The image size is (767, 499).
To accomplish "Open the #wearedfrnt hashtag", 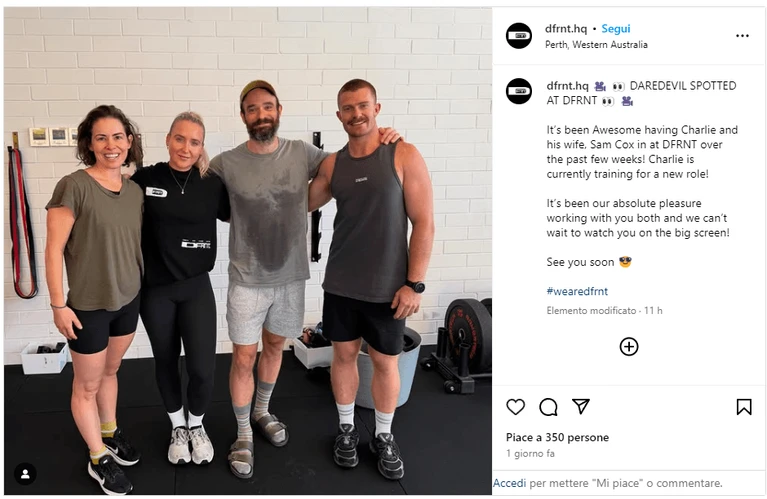I will point(577,292).
